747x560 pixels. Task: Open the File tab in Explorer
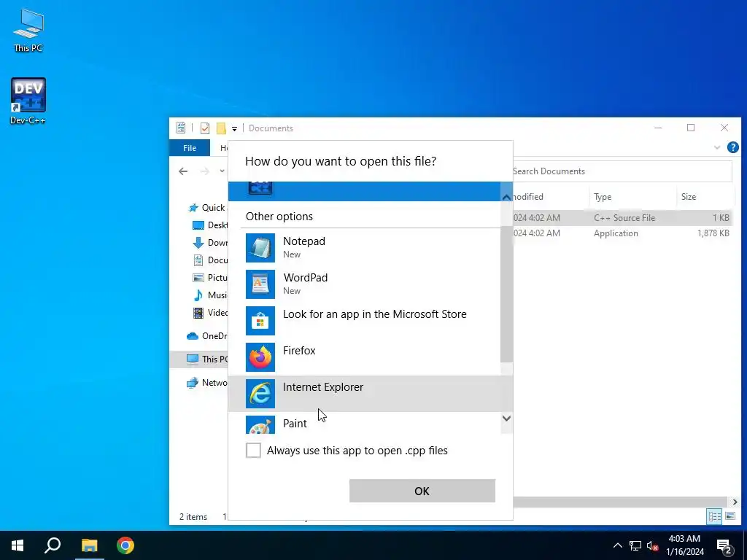click(190, 148)
